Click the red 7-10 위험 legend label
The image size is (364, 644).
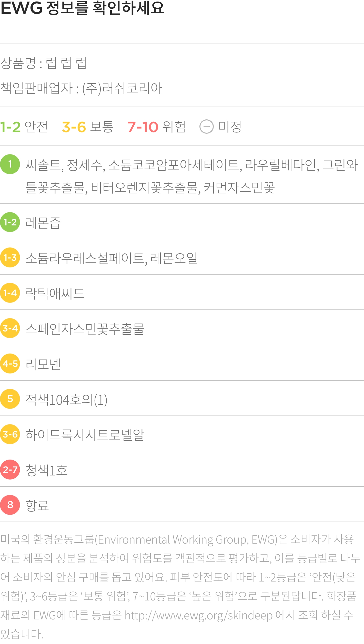coord(157,127)
